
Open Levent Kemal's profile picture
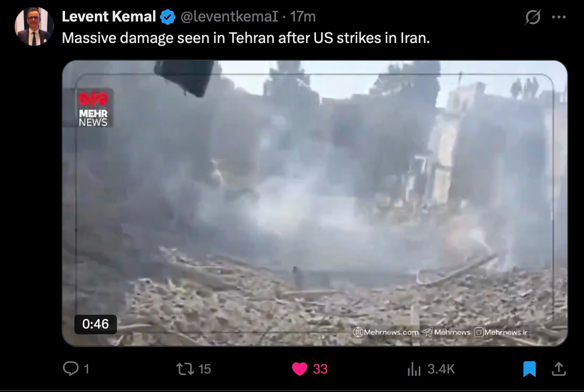pyautogui.click(x=34, y=26)
